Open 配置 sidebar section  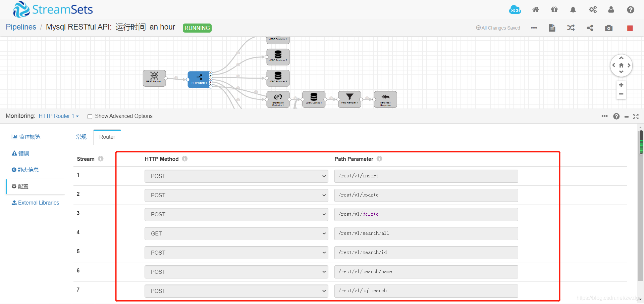click(20, 186)
